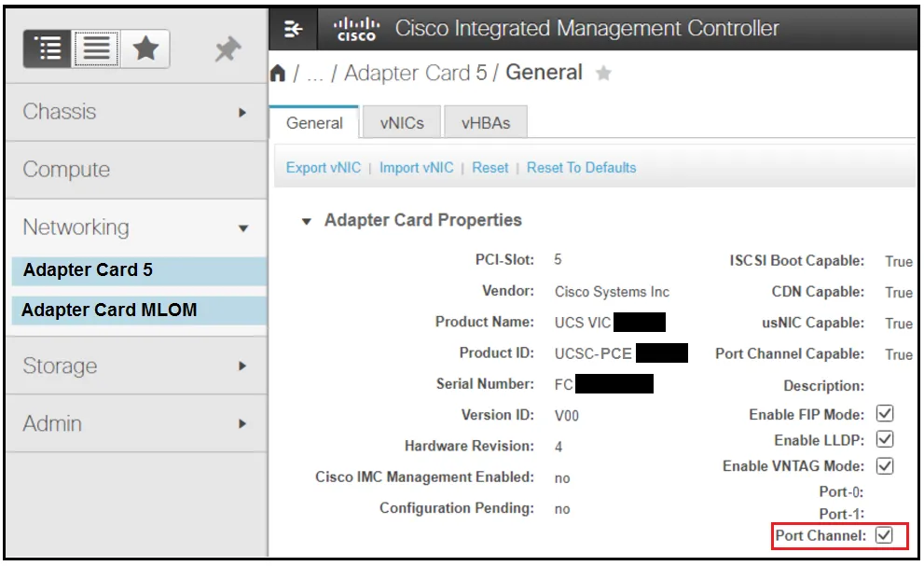Open the favorites star in sidebar toolbar
Screen dimensions: 924x566
(145, 48)
